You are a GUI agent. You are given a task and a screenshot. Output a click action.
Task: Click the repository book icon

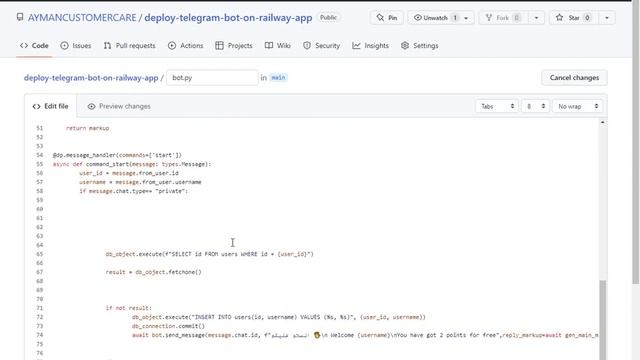20,17
